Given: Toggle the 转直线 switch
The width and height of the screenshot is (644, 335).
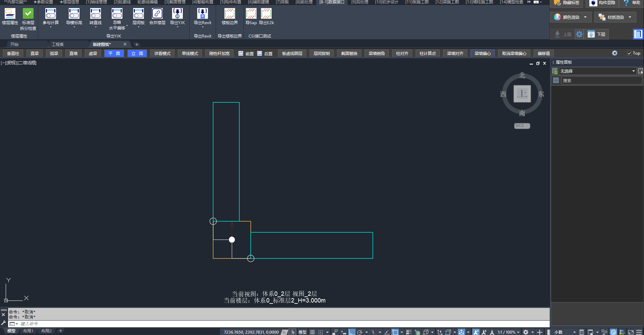Looking at the screenshot, I should coord(95,14).
